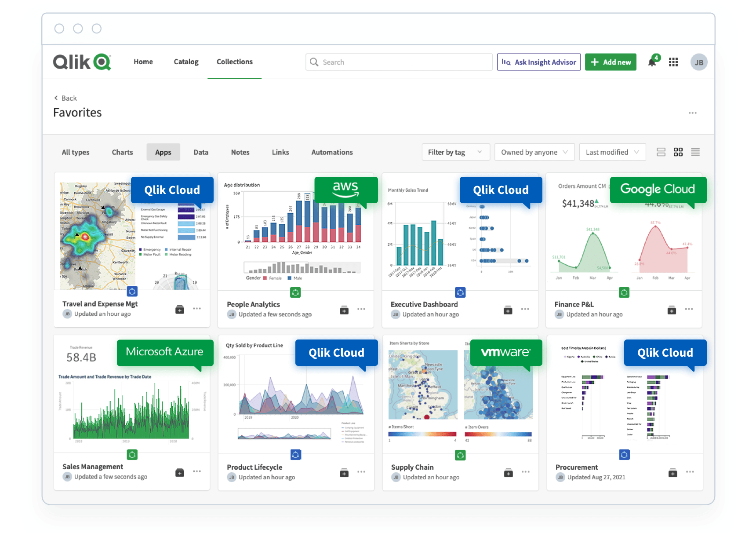Add Product Lifecycle to collection

pyautogui.click(x=344, y=473)
